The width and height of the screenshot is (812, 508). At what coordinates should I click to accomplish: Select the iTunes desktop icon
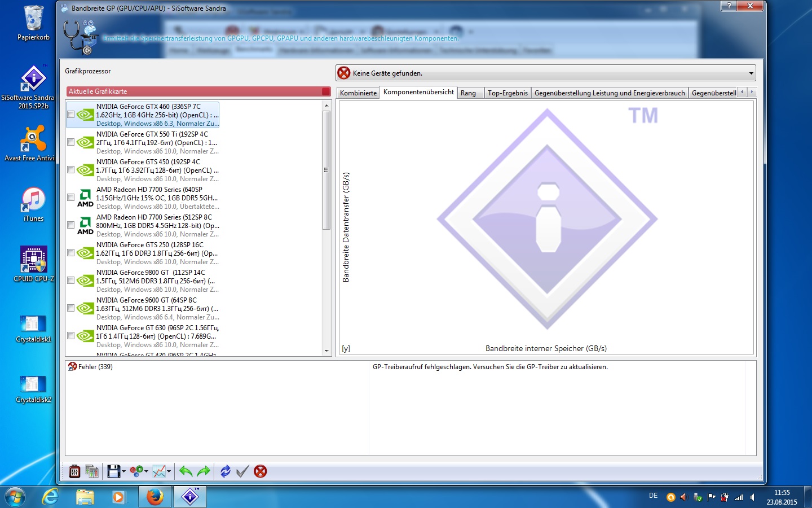33,204
